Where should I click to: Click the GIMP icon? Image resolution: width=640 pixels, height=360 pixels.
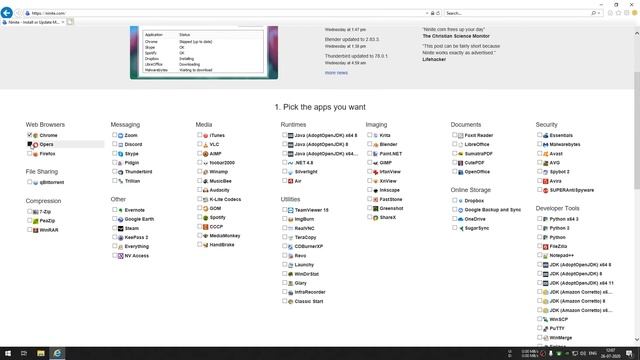(x=376, y=163)
